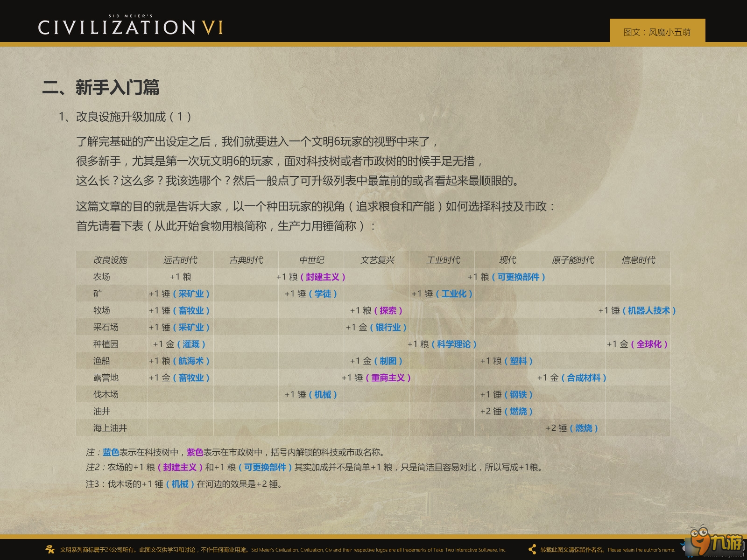The image size is (747, 560).
Task: Click 可更换部件 in note 注2
Action: (x=265, y=467)
